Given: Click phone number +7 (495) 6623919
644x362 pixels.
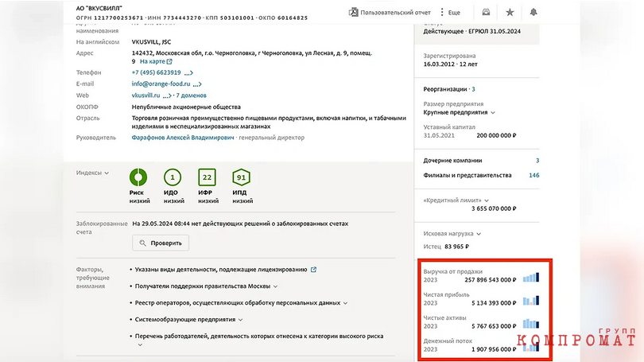Looking at the screenshot, I should point(156,72).
